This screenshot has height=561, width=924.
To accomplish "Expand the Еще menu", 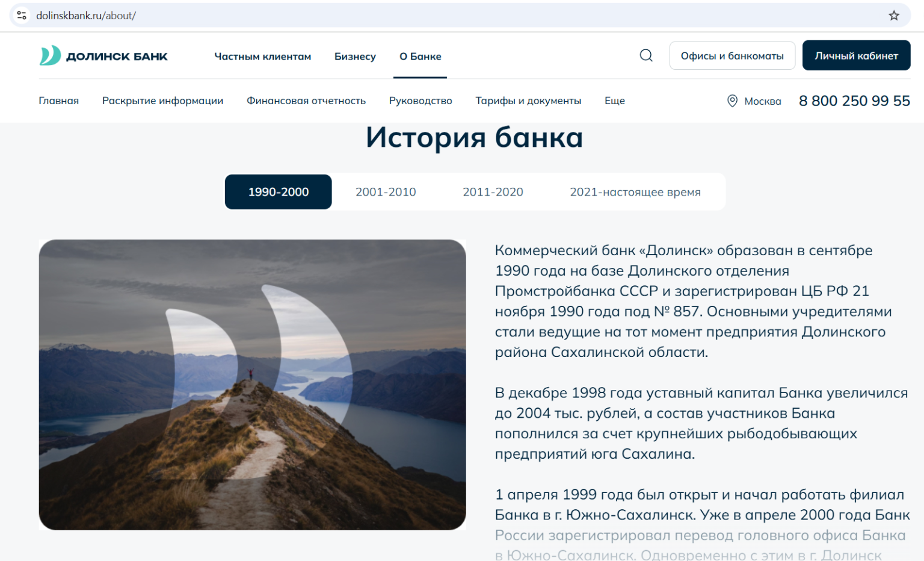I will pos(614,101).
